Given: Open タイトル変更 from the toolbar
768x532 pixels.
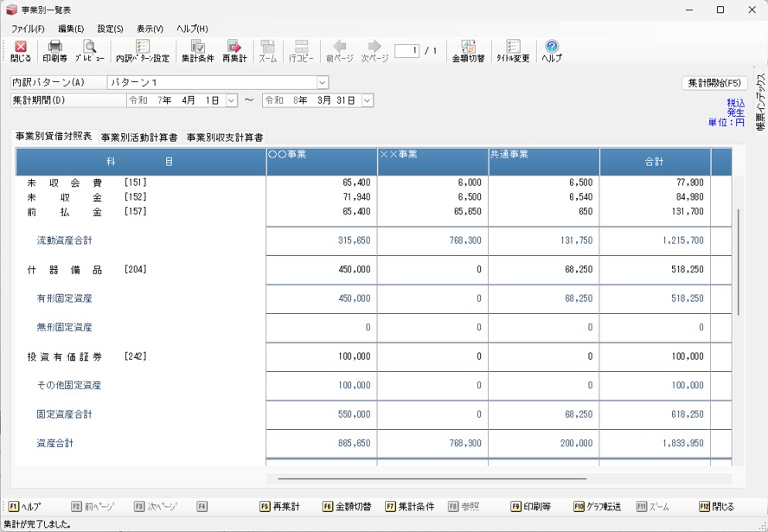Looking at the screenshot, I should click(513, 51).
